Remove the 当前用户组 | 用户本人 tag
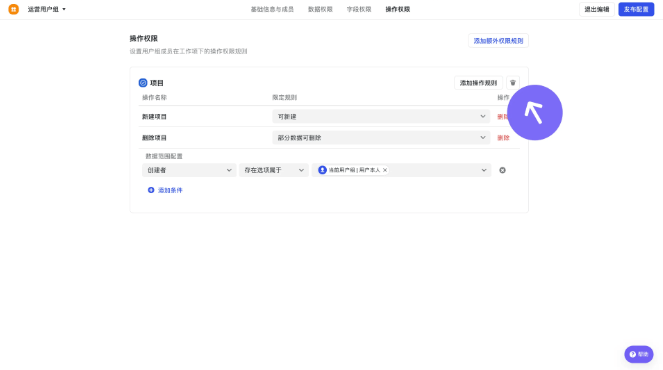Image resolution: width=663 pixels, height=370 pixels. (x=385, y=170)
